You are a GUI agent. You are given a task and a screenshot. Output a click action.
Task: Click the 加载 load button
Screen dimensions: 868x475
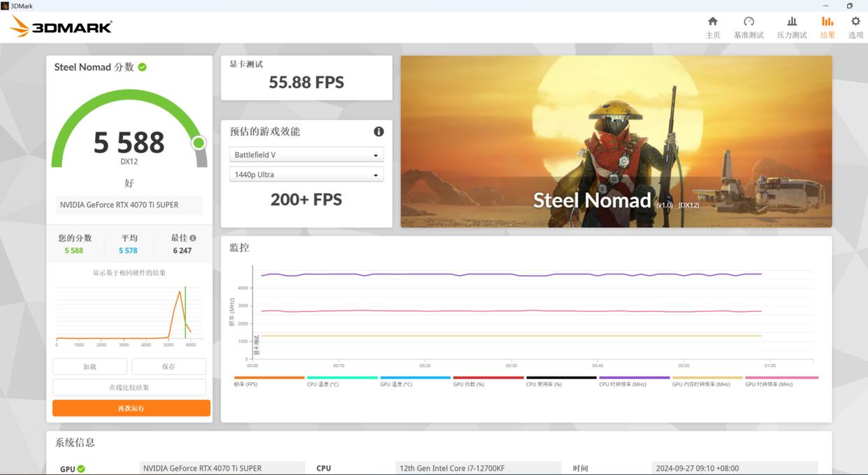(89, 367)
